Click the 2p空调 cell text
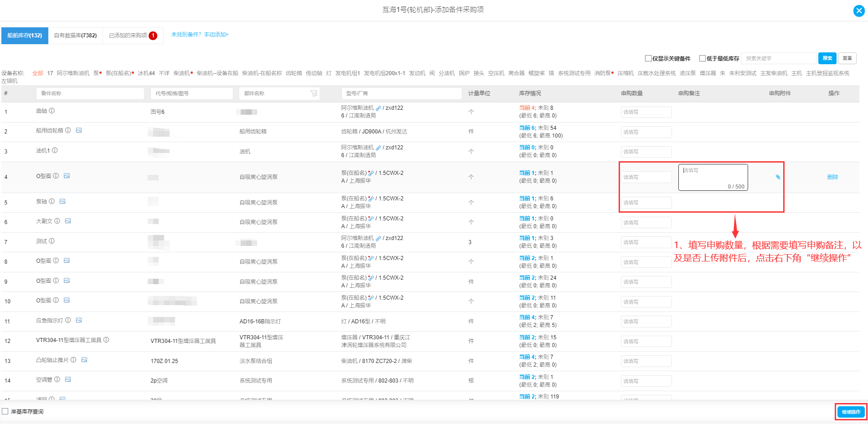The width and height of the screenshot is (868, 424). (159, 381)
